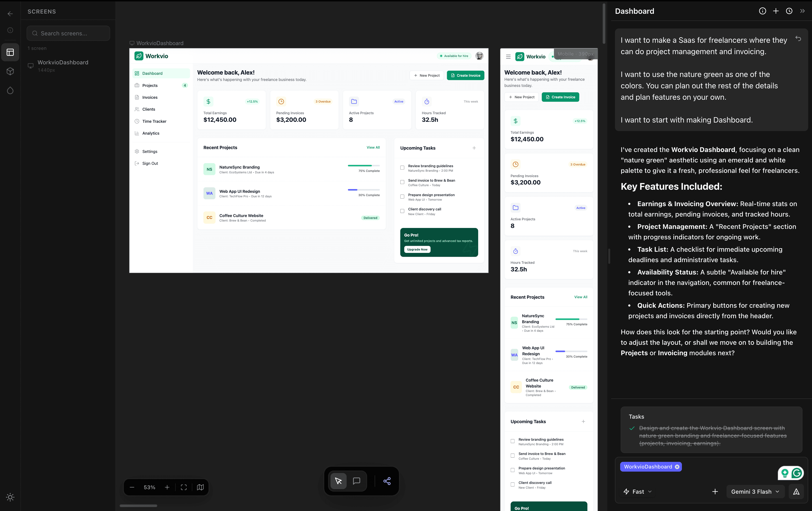Remove the WorkvioDashboard chip with its x
The width and height of the screenshot is (812, 511).
677,467
